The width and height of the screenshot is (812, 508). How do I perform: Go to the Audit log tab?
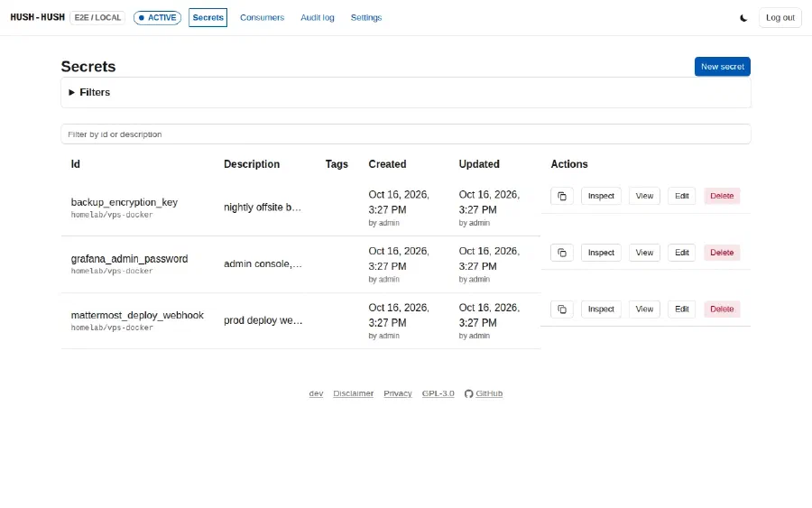[x=318, y=18]
